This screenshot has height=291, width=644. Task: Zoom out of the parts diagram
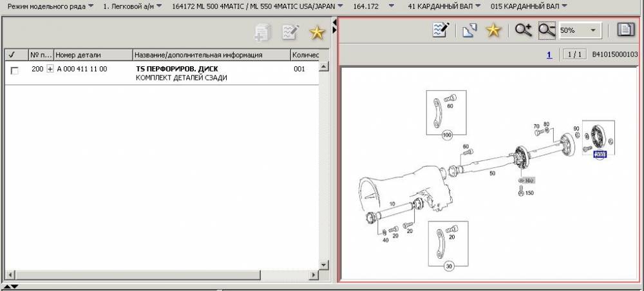(547, 30)
